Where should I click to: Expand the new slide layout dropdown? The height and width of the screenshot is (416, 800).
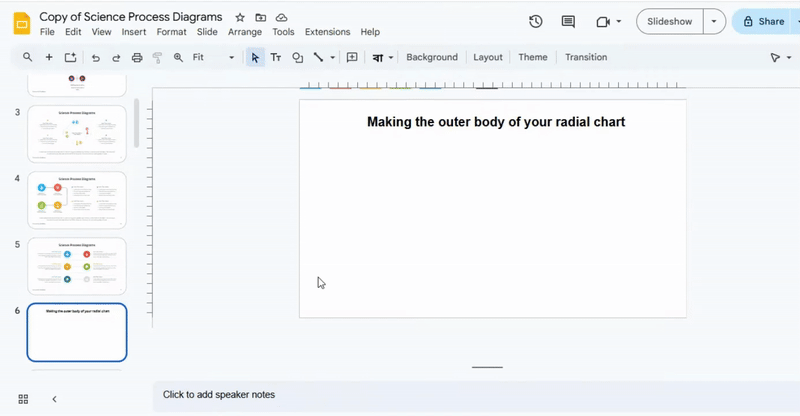(70, 58)
